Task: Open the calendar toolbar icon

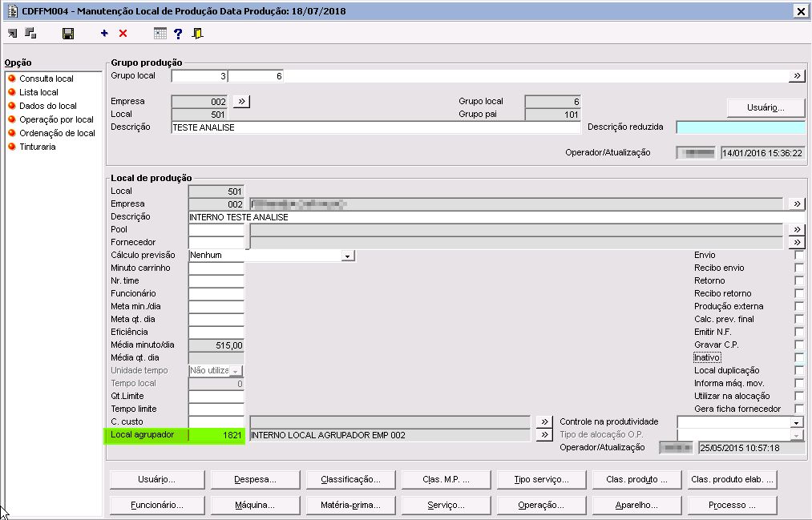Action: pyautogui.click(x=160, y=33)
